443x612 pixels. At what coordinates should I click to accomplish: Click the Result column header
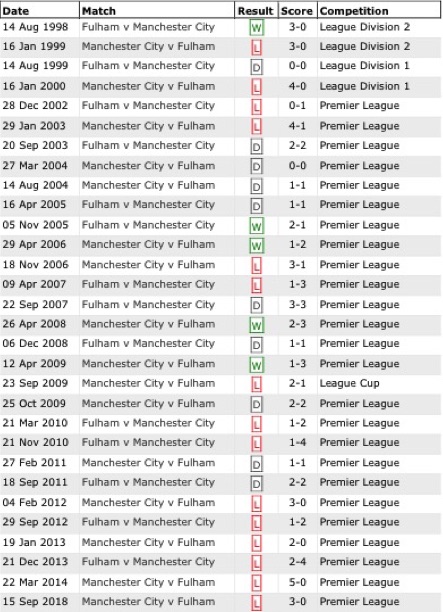[256, 11]
